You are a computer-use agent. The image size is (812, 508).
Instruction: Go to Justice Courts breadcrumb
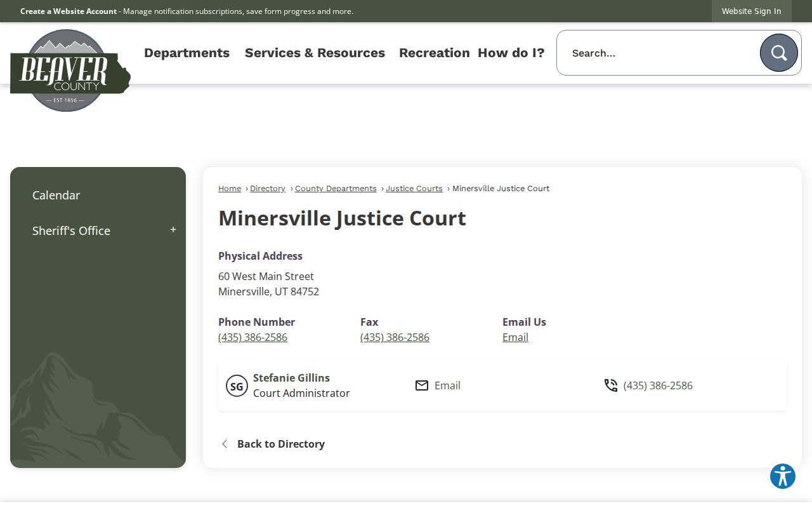tap(414, 189)
